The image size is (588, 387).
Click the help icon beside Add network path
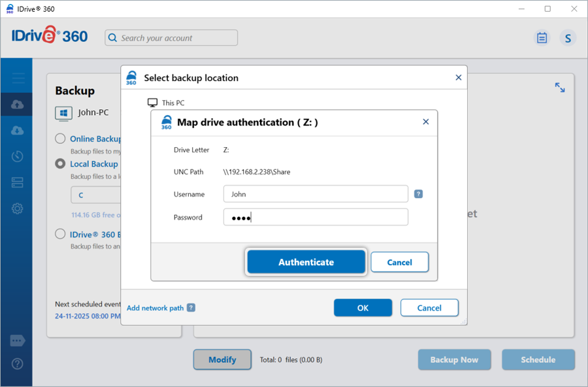(191, 308)
